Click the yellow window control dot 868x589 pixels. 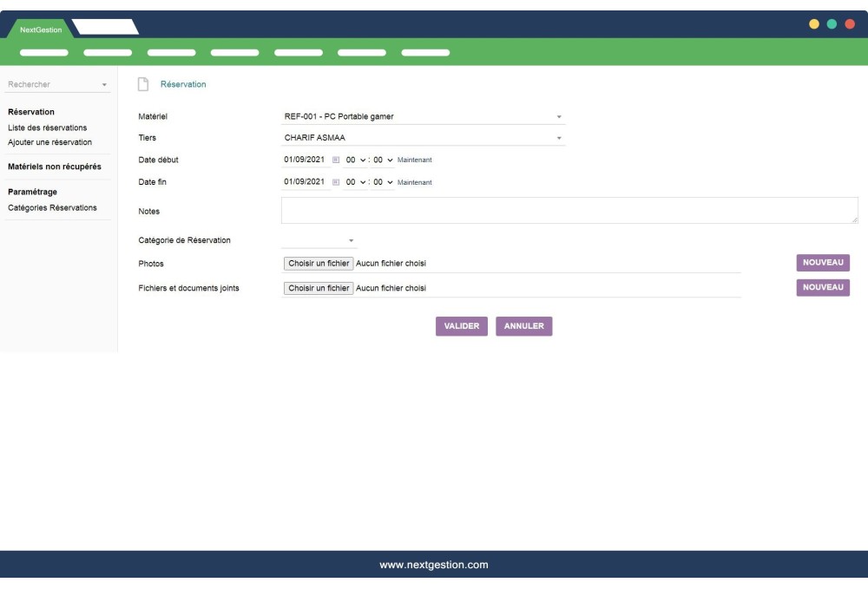click(x=813, y=24)
